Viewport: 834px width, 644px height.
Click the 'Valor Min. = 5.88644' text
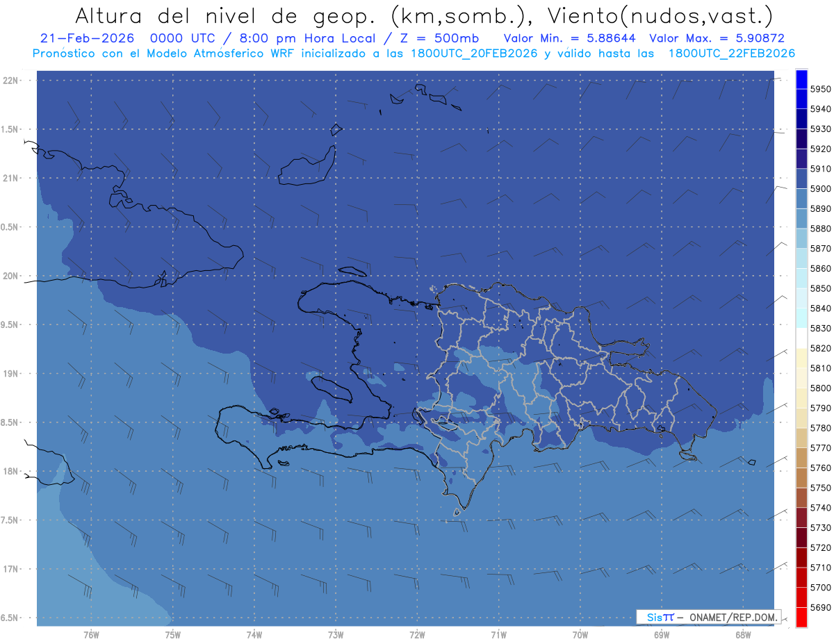(x=570, y=39)
